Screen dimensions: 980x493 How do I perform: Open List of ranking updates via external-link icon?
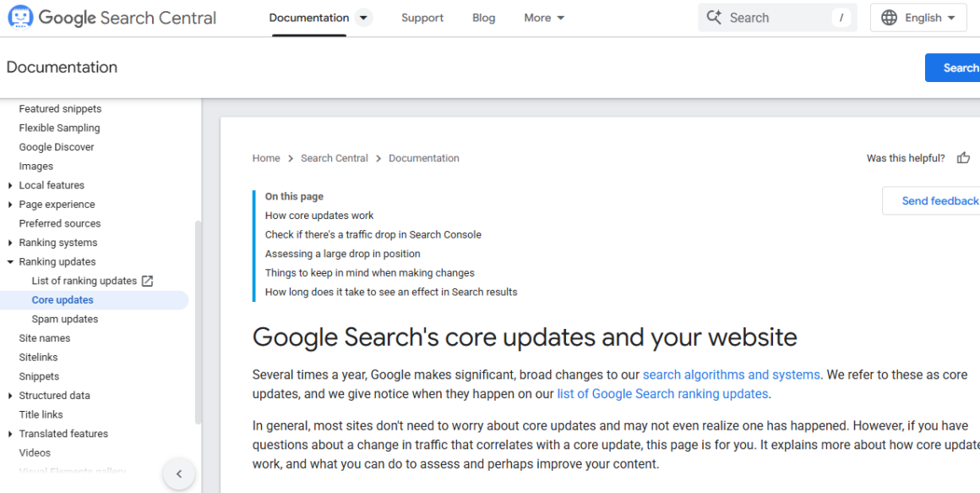(x=148, y=280)
